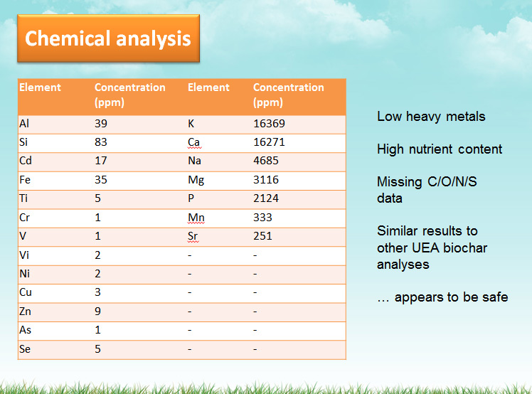The width and height of the screenshot is (532, 394).
Task: Select the P element cell
Action: point(191,198)
